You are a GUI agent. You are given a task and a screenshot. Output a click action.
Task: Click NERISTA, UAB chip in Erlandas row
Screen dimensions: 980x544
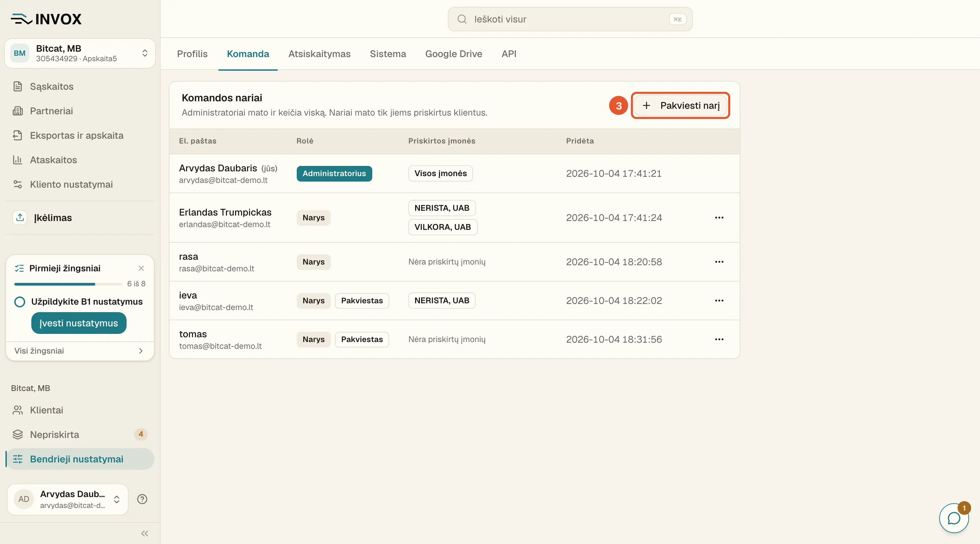[x=442, y=208]
